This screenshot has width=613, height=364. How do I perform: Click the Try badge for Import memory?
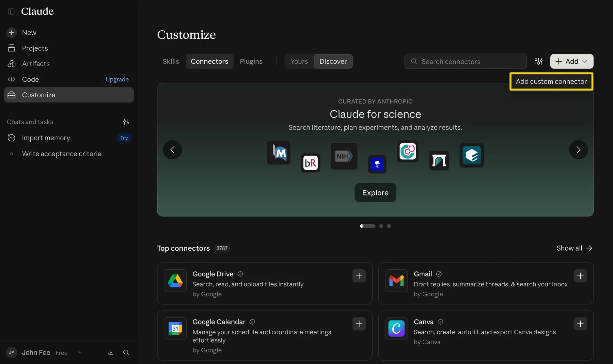point(124,138)
